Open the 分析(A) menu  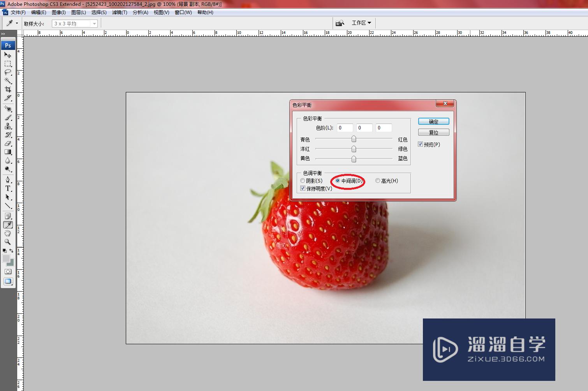pyautogui.click(x=140, y=12)
